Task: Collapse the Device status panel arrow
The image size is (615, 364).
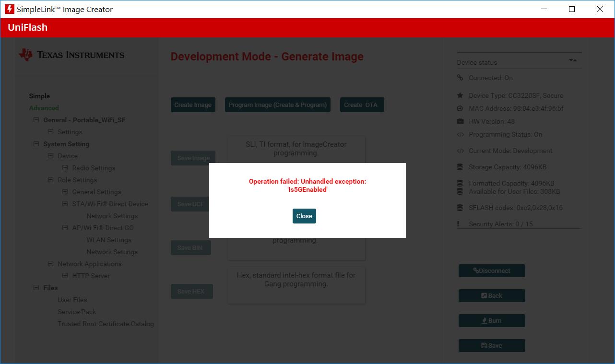Action: (573, 60)
